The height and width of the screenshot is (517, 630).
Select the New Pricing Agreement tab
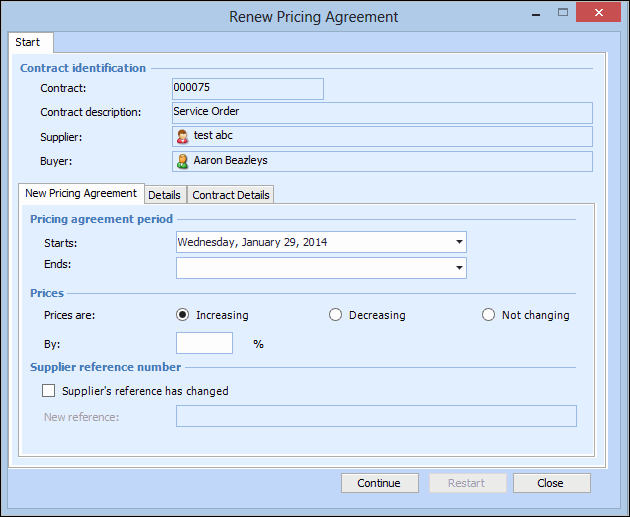pyautogui.click(x=81, y=194)
